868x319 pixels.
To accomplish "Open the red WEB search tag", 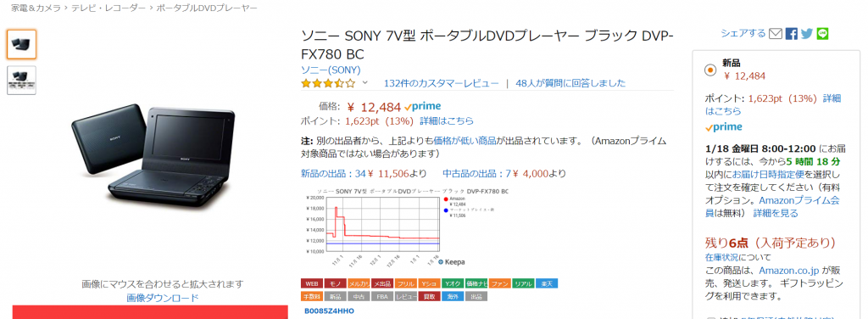I will [x=312, y=283].
